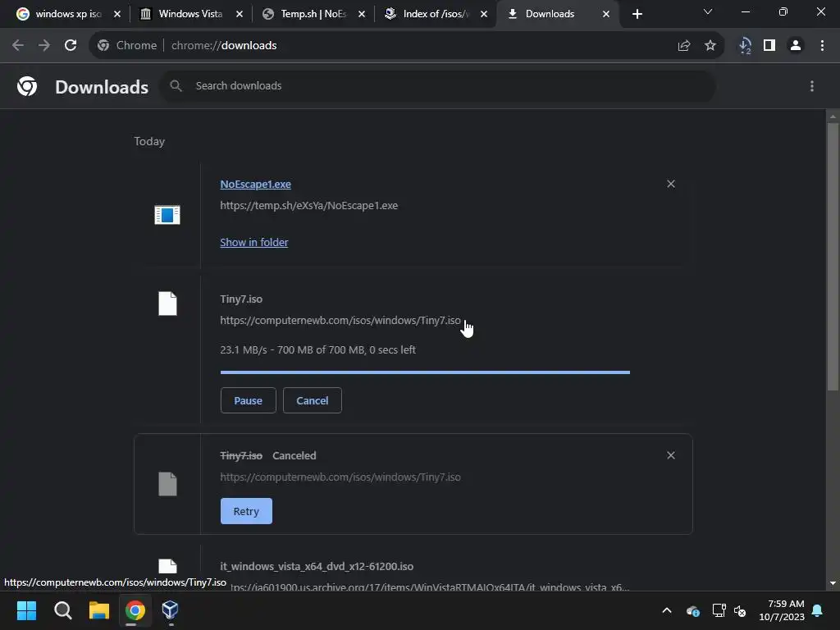Open Windows taskbar search
Image resolution: width=840 pixels, height=630 pixels.
(x=62, y=610)
